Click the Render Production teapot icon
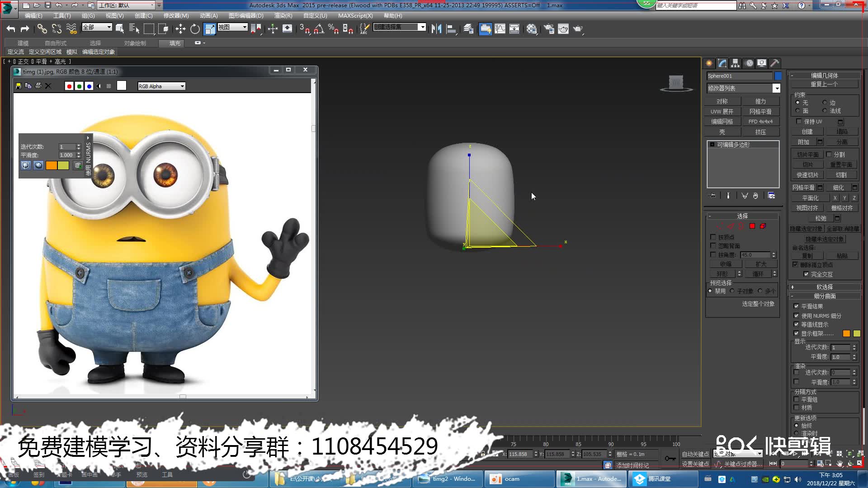 pos(578,29)
